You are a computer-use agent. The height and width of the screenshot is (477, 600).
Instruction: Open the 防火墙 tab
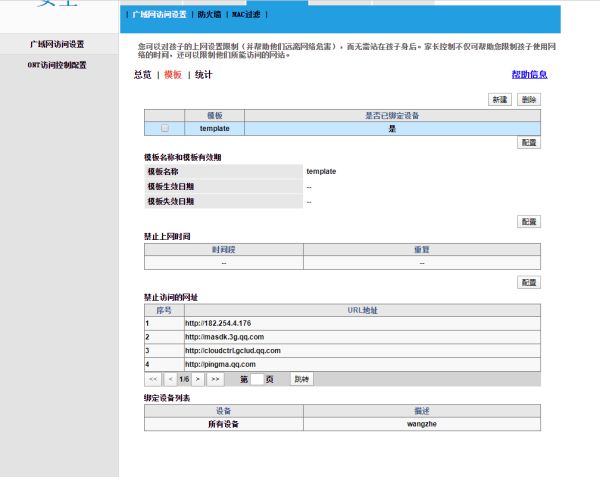tap(209, 15)
